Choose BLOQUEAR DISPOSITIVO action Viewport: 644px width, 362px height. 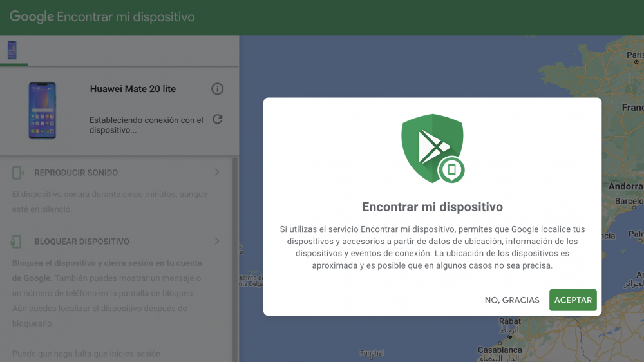click(82, 242)
